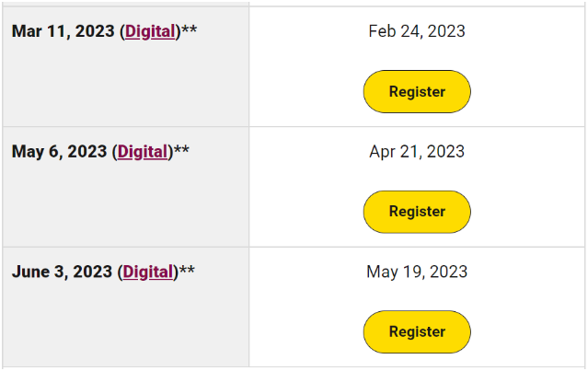588x371 pixels.
Task: Open Digital link beside June 3, 2023
Action: pyautogui.click(x=148, y=272)
